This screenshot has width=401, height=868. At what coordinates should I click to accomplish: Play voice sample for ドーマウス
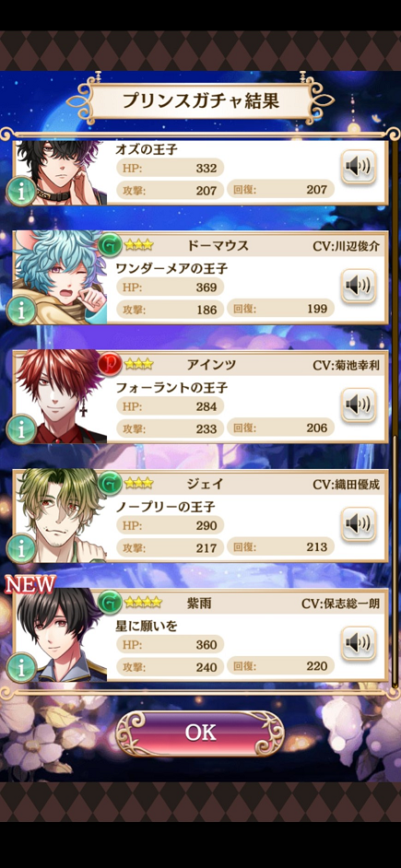click(x=359, y=286)
